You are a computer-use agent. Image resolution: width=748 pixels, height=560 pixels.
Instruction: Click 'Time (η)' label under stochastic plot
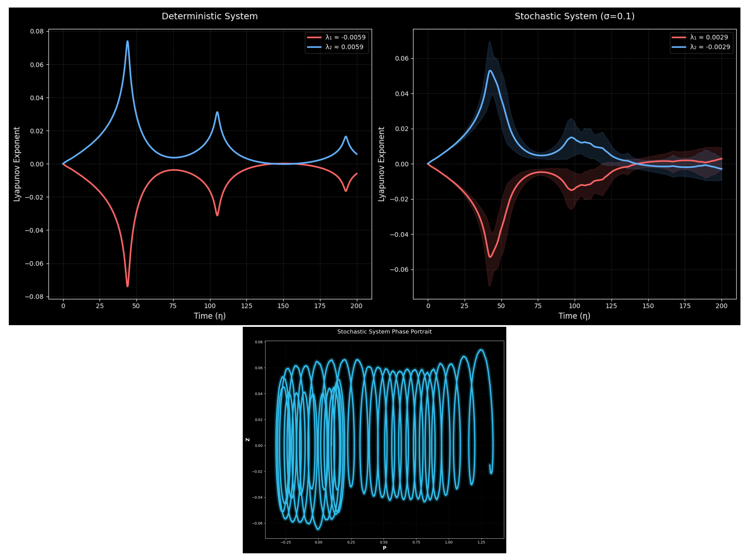coord(574,316)
